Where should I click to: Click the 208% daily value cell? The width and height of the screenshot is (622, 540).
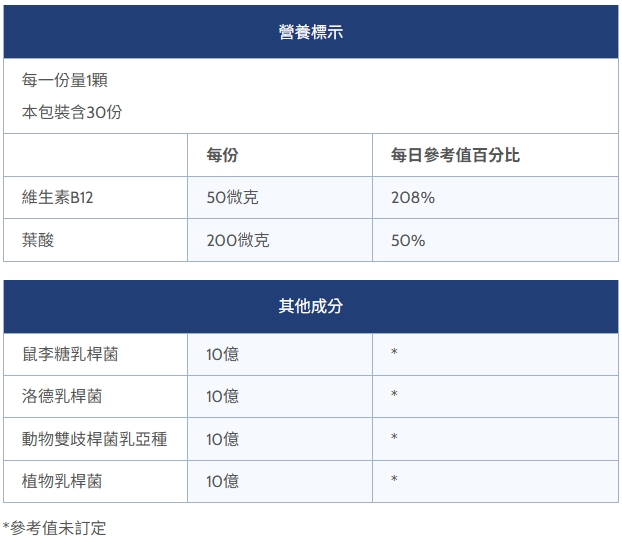pos(412,198)
